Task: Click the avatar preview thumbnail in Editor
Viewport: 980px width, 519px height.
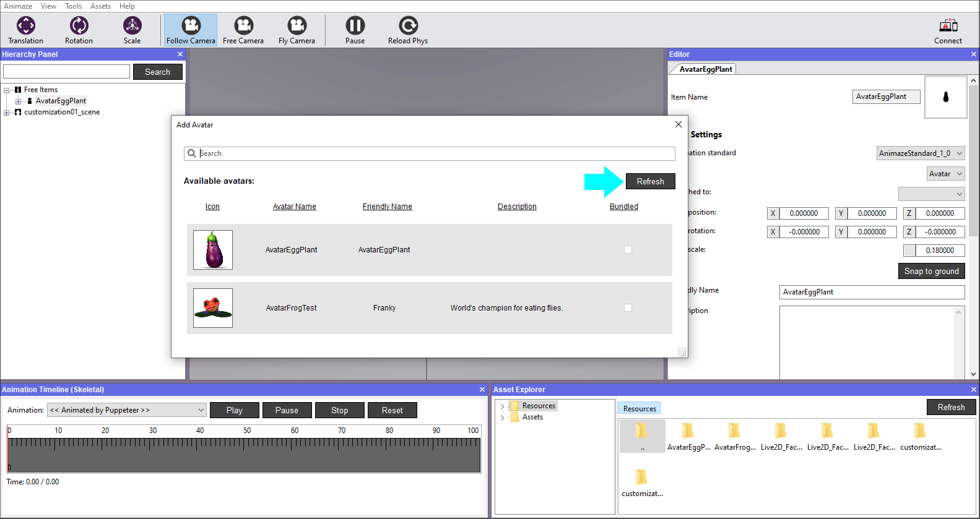Action: point(945,97)
